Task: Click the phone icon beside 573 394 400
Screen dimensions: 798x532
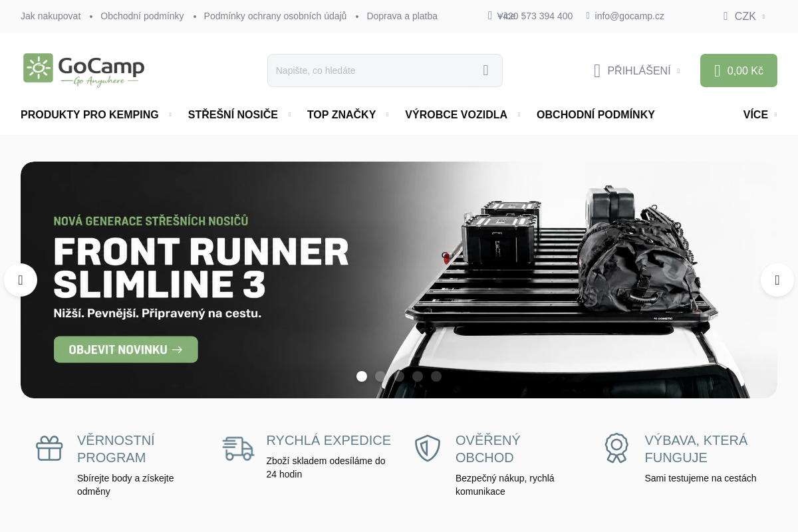Action: (490, 16)
